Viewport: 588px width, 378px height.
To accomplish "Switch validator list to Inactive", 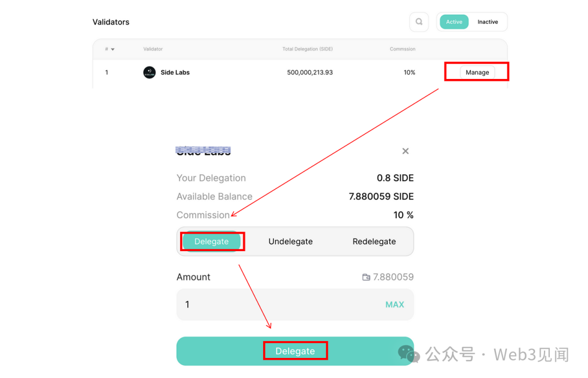I will tap(487, 22).
